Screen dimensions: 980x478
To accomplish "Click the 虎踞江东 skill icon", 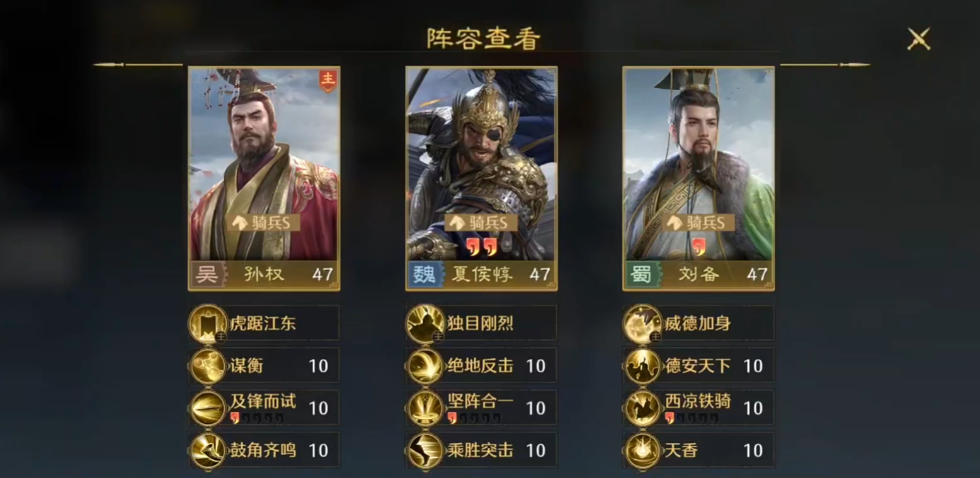I will [208, 324].
